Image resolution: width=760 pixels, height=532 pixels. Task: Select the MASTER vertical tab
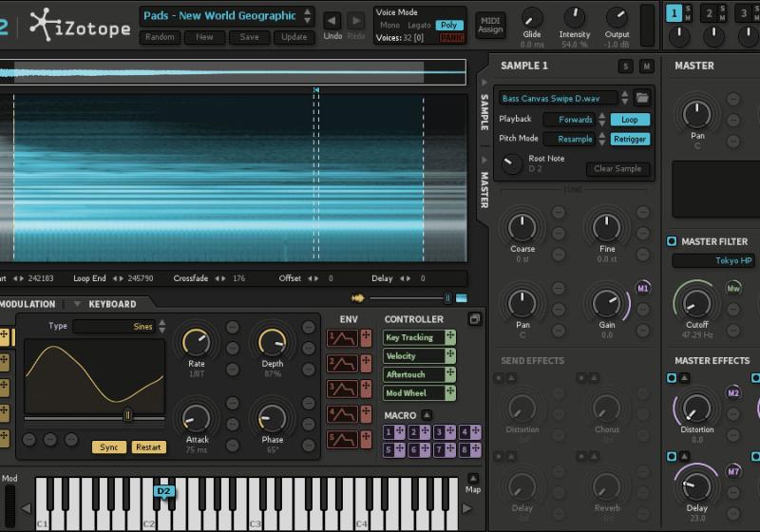point(484,190)
